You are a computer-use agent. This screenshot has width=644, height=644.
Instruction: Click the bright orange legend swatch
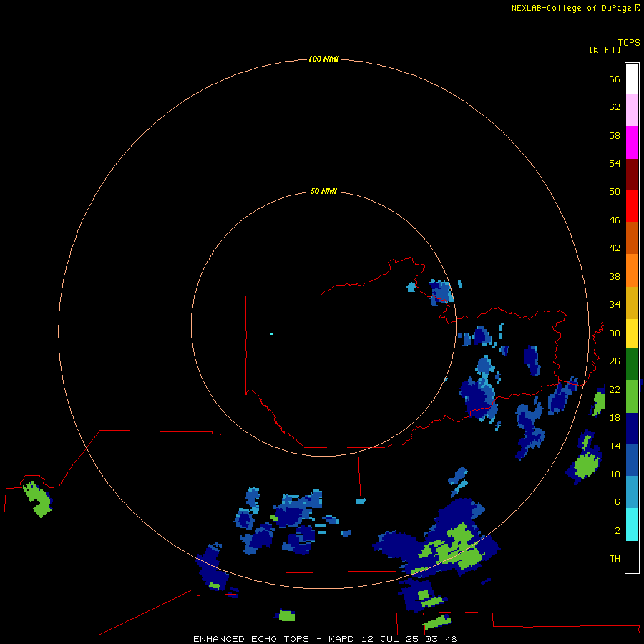(632, 270)
